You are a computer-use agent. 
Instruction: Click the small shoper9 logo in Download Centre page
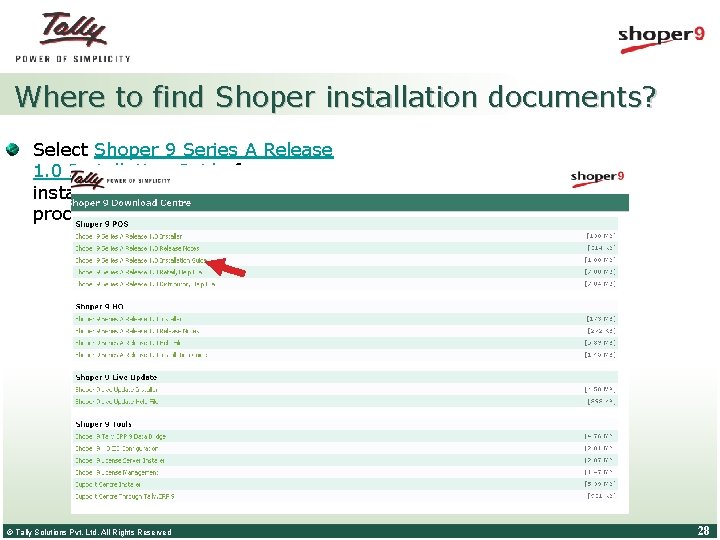pyautogui.click(x=597, y=178)
